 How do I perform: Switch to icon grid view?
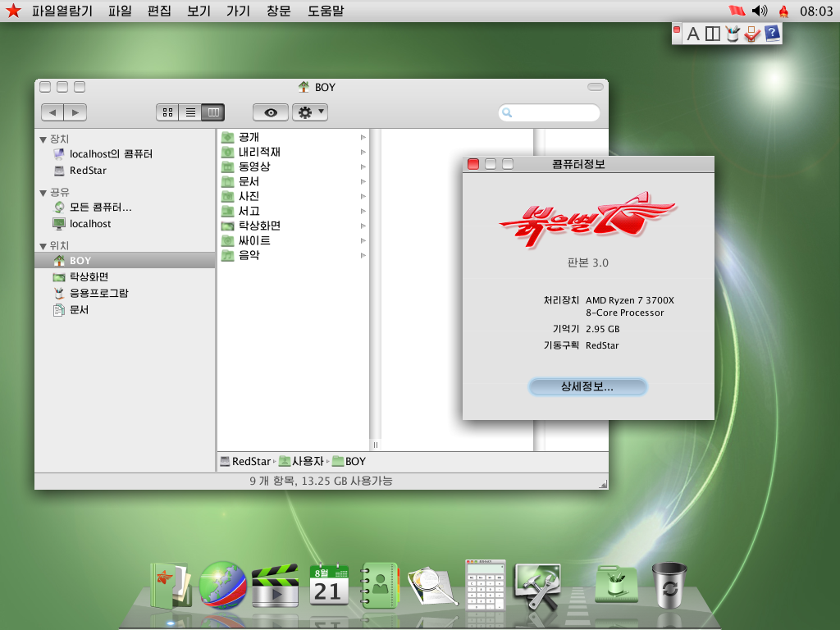(167, 112)
